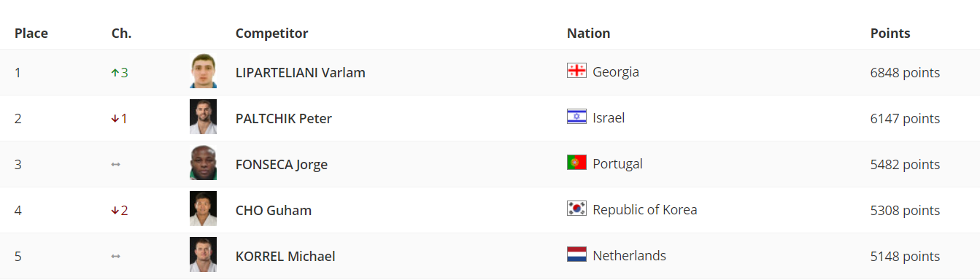
Task: Open Michael Korrel's profile photo
Action: click(203, 255)
